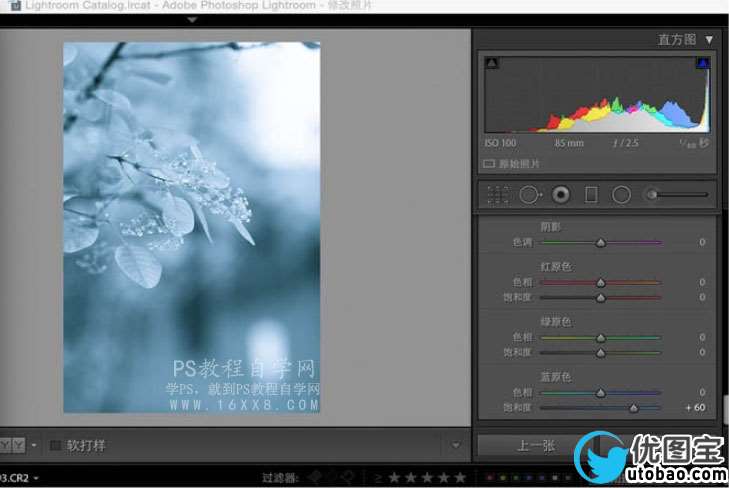Viewport: 729px width, 488px height.
Task: Filter by unflagged photos icon
Action: [x=331, y=477]
